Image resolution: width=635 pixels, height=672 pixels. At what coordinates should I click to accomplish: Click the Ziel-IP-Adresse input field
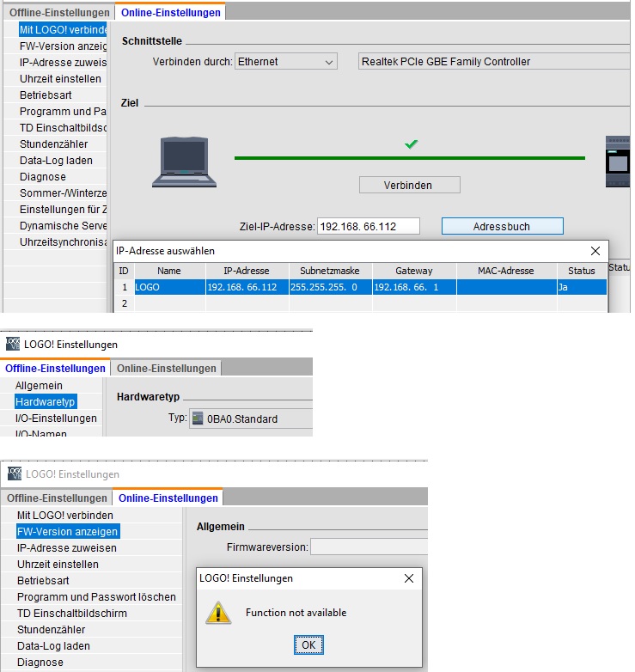tap(369, 226)
